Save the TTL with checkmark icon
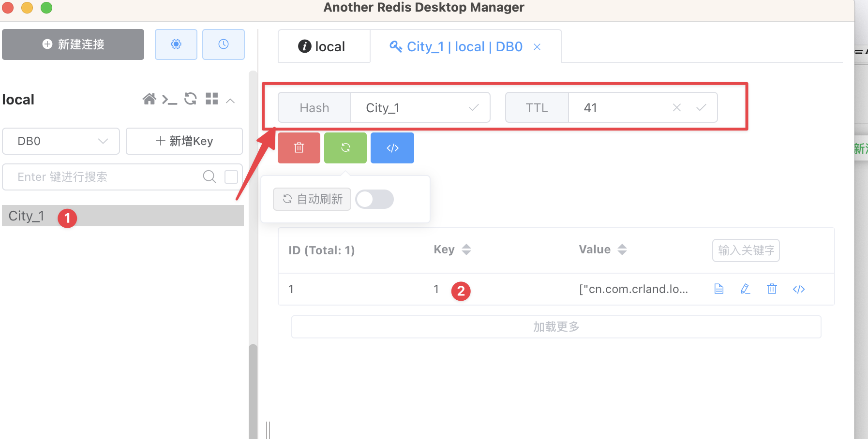 (701, 107)
